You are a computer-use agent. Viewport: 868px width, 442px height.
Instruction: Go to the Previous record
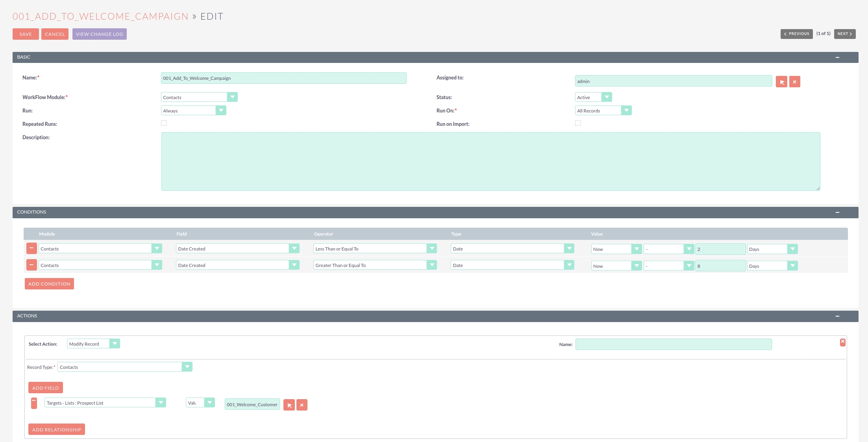click(x=797, y=34)
